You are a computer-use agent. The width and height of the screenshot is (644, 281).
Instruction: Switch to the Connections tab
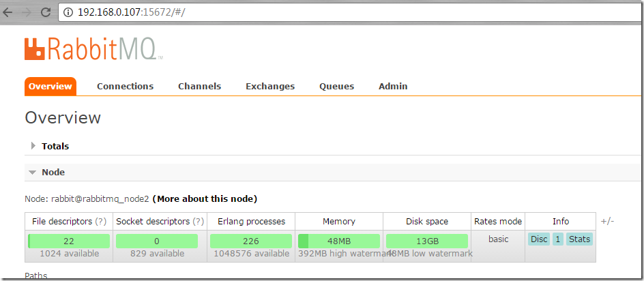pos(125,87)
